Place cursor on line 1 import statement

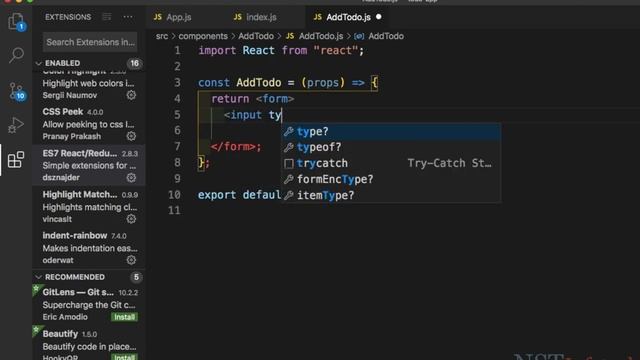click(x=281, y=51)
